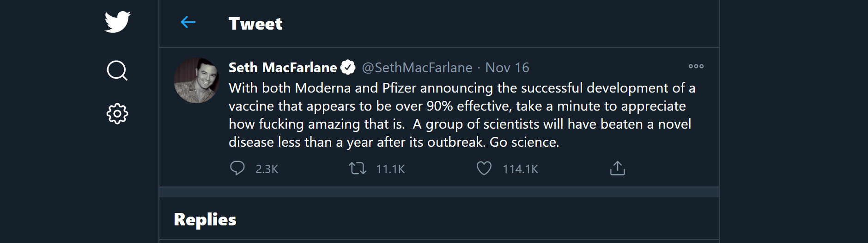This screenshot has width=868, height=243.
Task: Click the 11.1K retweet count
Action: click(390, 169)
